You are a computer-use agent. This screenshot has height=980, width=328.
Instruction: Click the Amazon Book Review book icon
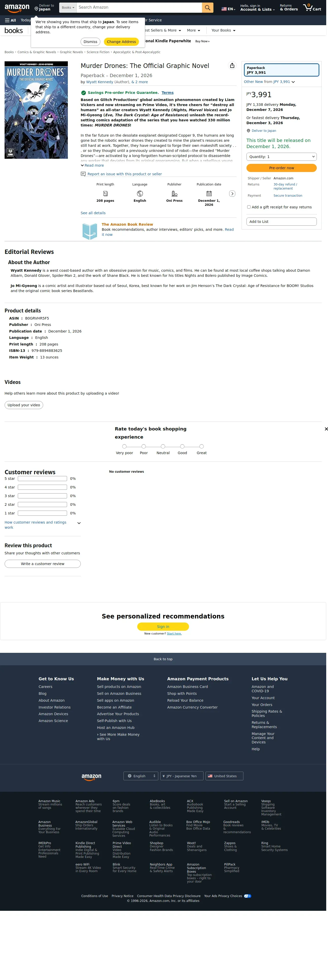(90, 231)
